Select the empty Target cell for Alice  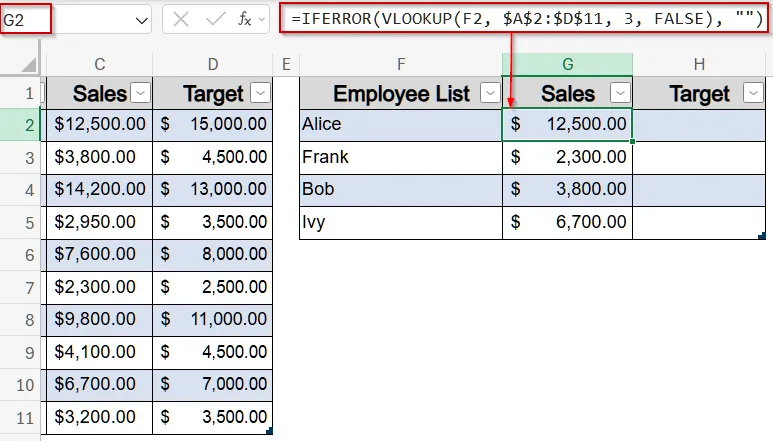click(x=699, y=125)
